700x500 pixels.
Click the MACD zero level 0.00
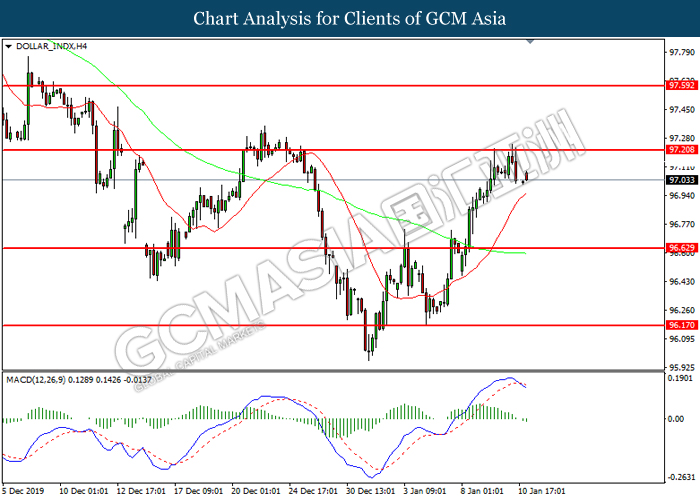pos(676,419)
